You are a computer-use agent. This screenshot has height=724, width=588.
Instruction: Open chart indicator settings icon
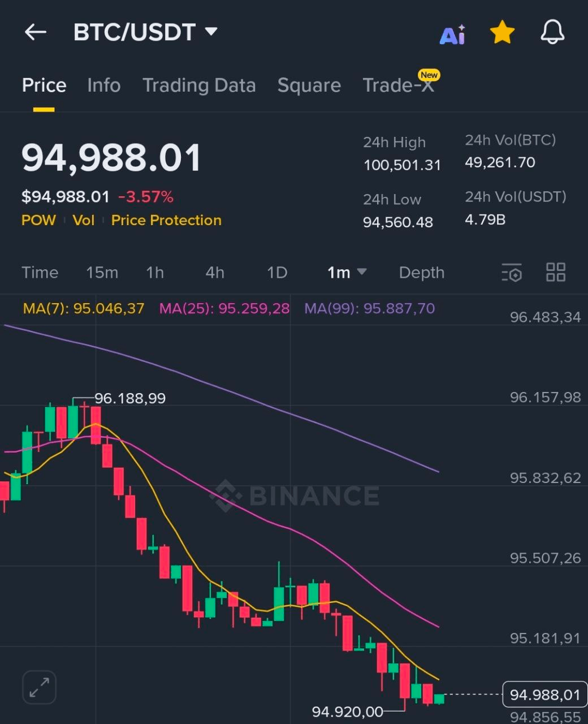(512, 273)
